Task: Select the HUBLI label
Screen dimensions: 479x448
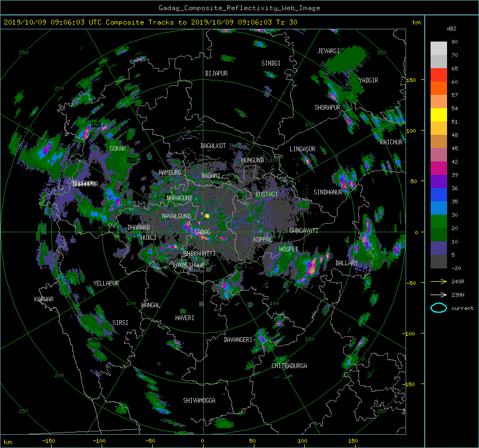Action: 148,238
